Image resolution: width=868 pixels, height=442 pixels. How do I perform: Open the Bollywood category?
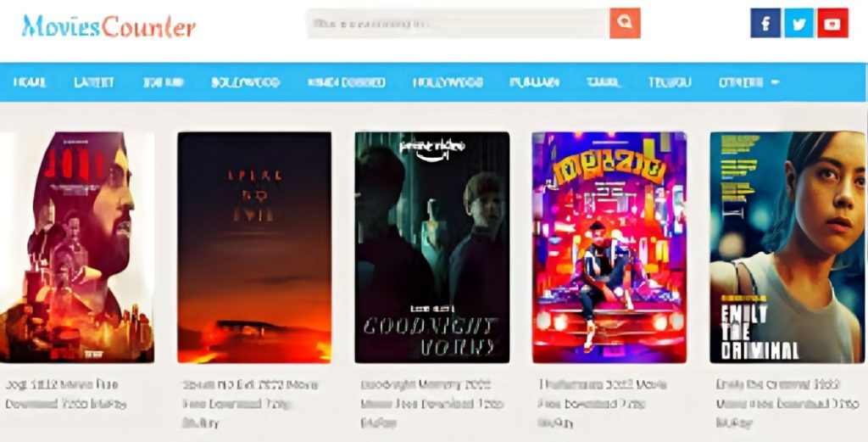click(245, 82)
